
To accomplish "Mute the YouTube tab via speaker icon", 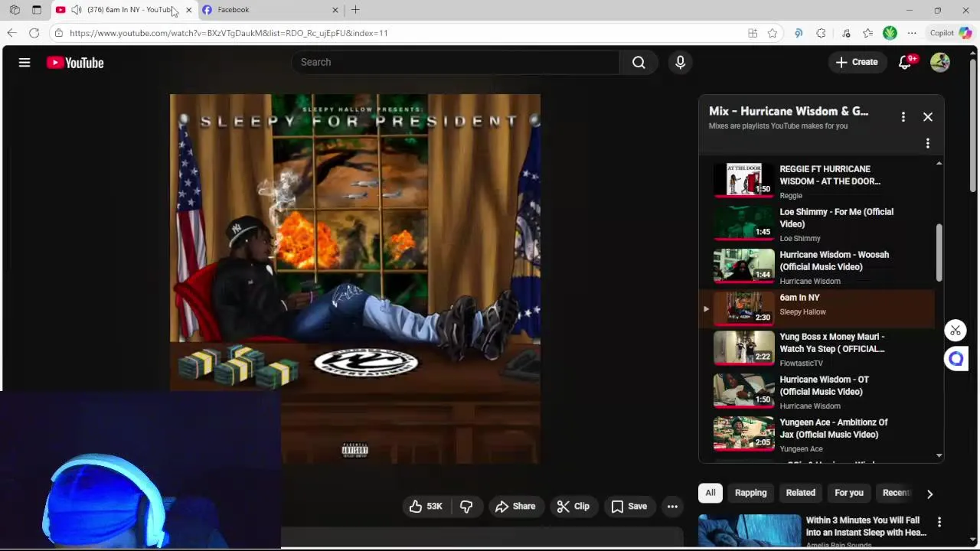I will click(77, 10).
